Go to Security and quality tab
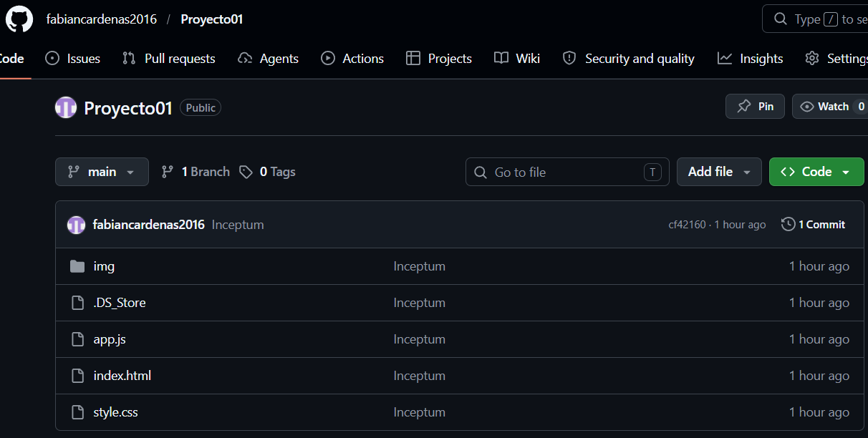The width and height of the screenshot is (868, 438). tap(629, 59)
